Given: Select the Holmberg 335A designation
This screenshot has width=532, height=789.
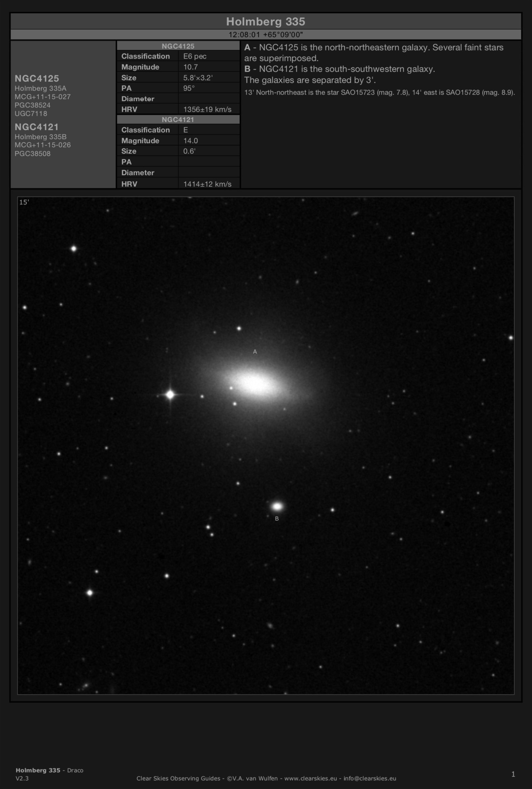Looking at the screenshot, I should pyautogui.click(x=40, y=89).
